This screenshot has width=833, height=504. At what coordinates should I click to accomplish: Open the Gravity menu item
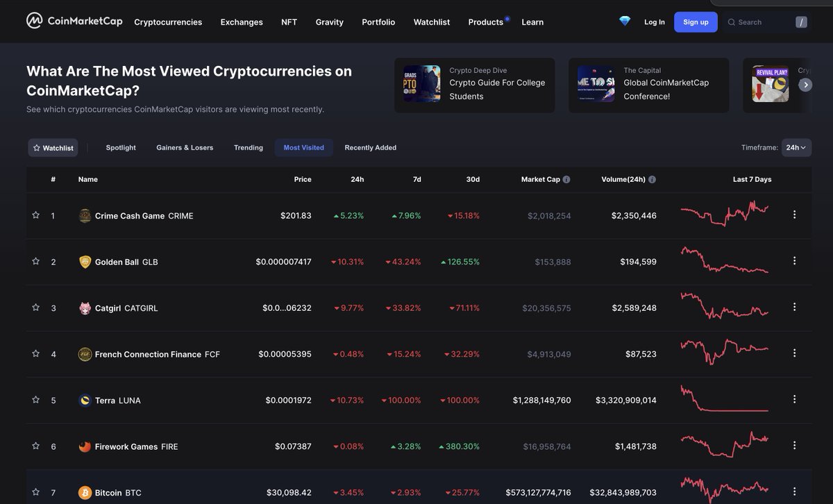click(330, 22)
